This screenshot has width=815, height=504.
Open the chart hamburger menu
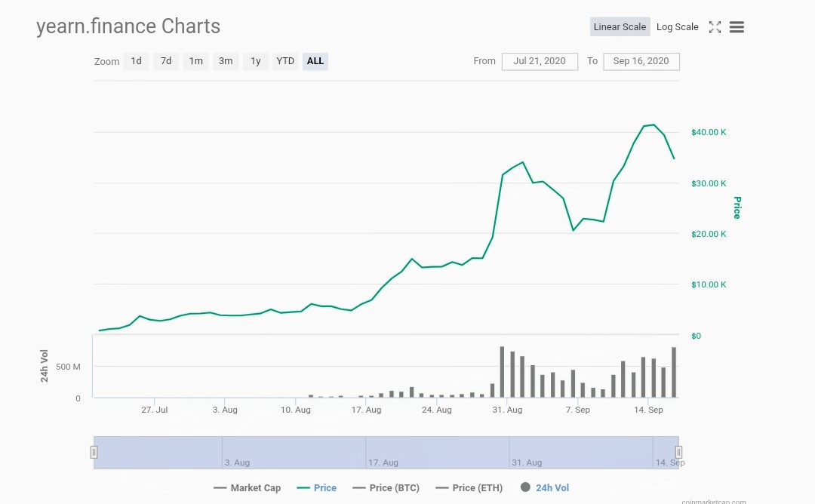click(737, 27)
